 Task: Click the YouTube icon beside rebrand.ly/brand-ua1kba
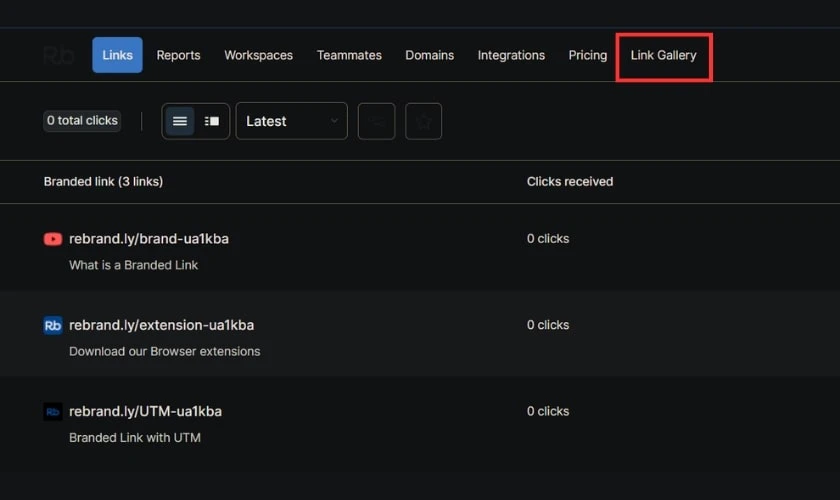pos(52,238)
